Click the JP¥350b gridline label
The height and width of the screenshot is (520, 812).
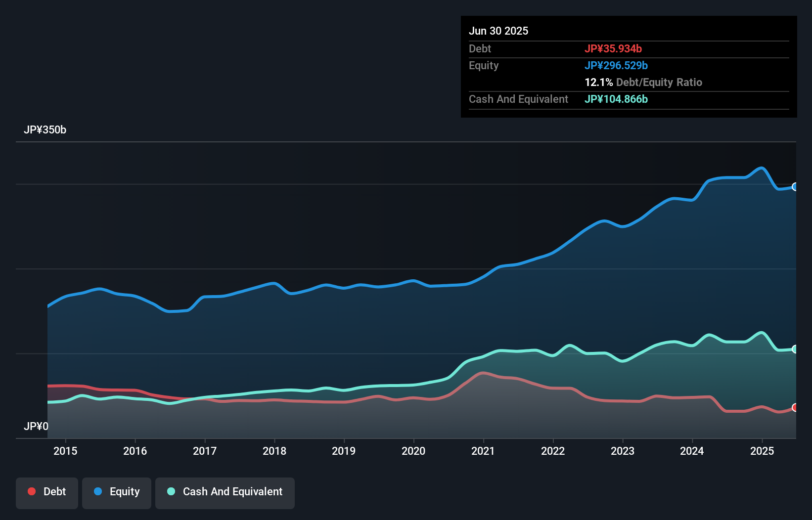(x=45, y=130)
